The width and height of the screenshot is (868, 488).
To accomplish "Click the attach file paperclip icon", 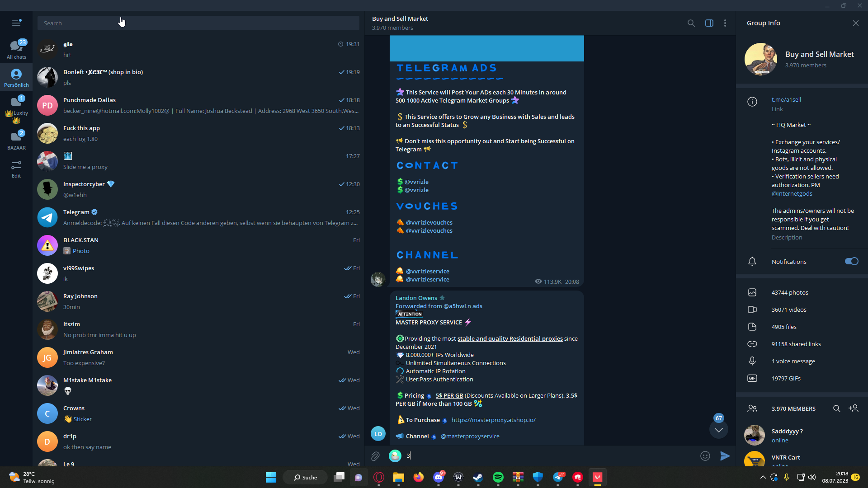I will [375, 456].
